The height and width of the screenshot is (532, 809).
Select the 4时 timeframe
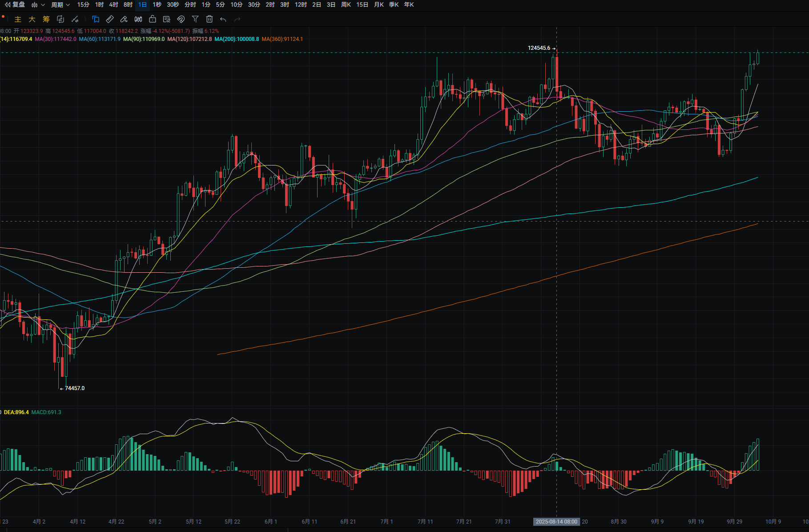pyautogui.click(x=113, y=5)
